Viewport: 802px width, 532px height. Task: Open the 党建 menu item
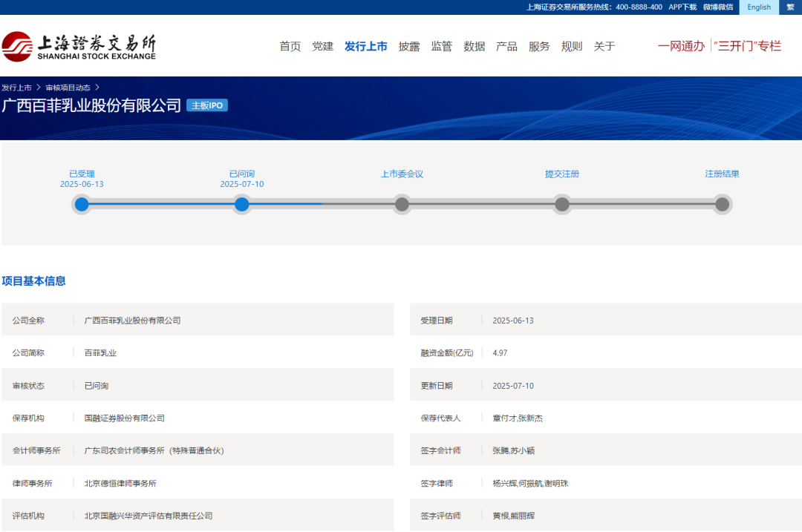323,47
